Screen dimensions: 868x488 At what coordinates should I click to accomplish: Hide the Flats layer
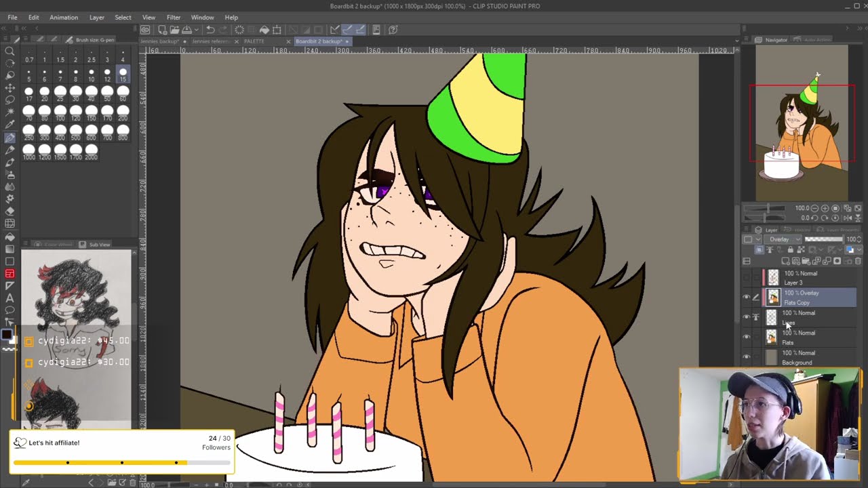(747, 337)
